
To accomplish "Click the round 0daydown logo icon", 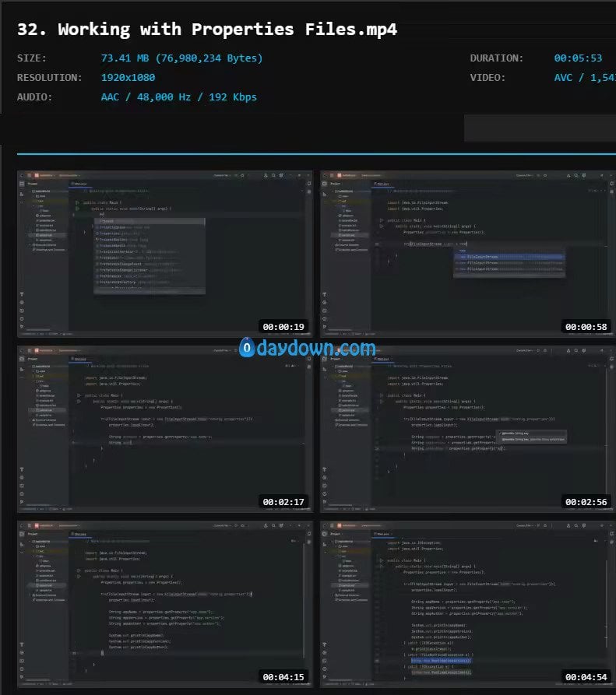I will coord(247,348).
